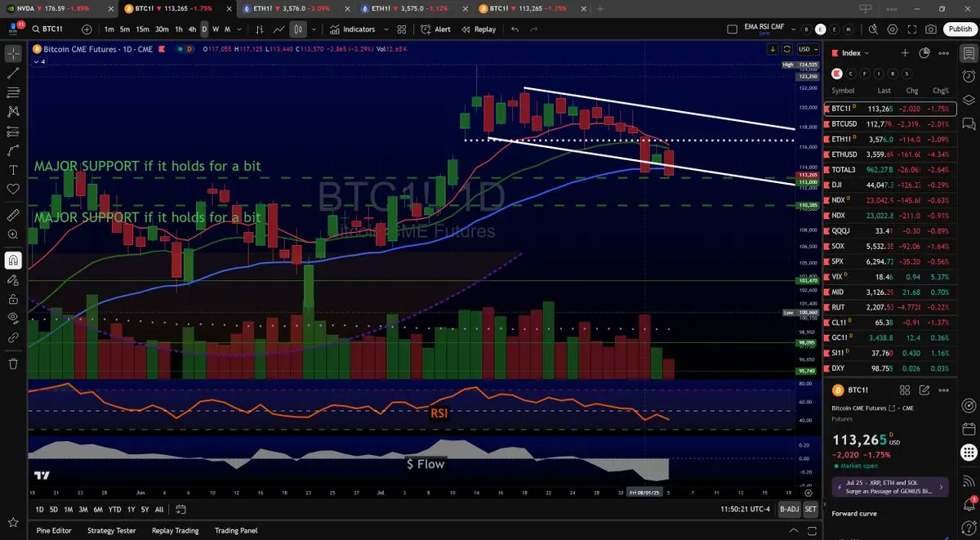This screenshot has width=980, height=540.
Task: Toggle lock all drawing tools
Action: coord(13,298)
